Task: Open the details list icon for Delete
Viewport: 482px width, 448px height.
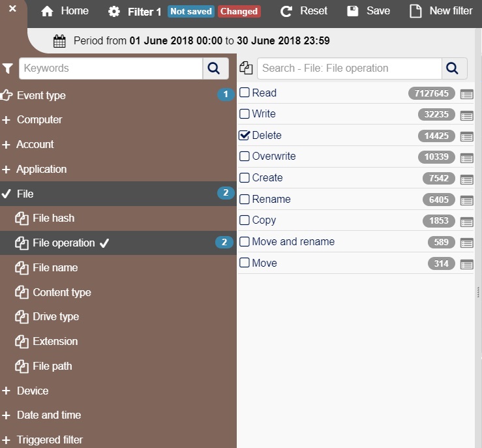Action: 466,137
